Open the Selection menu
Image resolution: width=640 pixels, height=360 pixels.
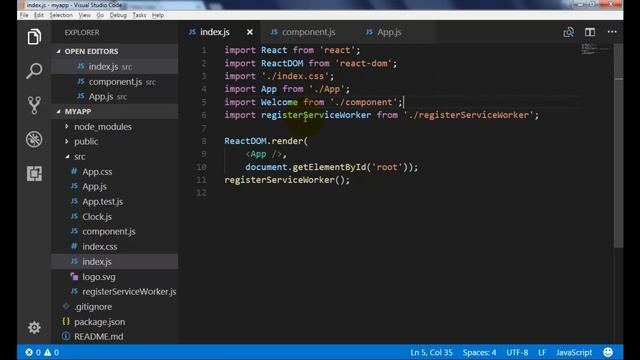click(61, 15)
